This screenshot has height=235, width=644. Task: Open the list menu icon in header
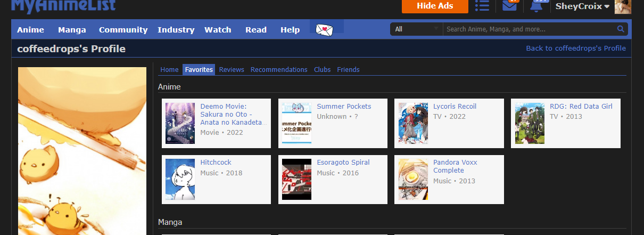pyautogui.click(x=482, y=6)
